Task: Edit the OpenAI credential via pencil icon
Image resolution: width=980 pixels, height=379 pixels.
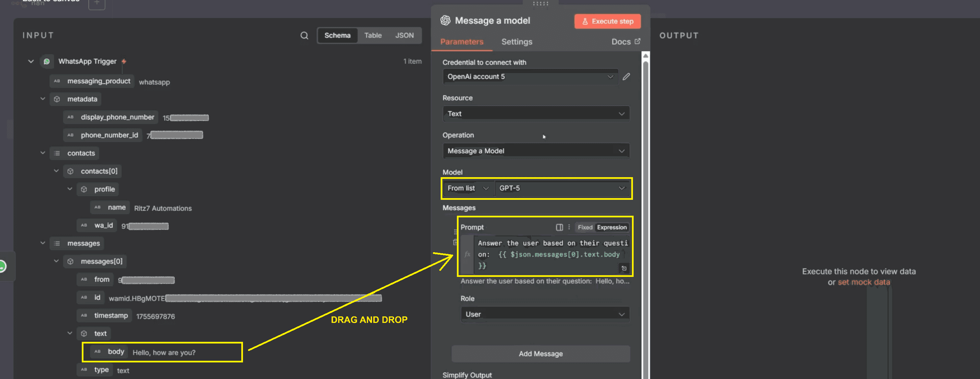Action: coord(626,76)
